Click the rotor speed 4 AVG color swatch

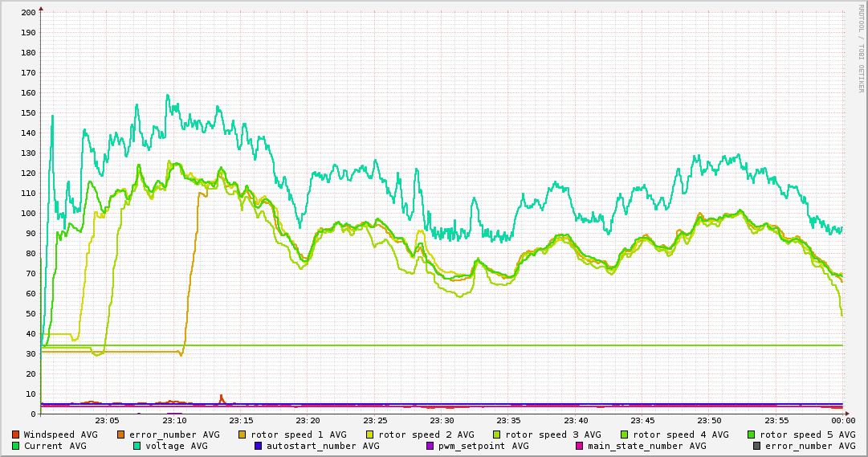click(x=625, y=435)
